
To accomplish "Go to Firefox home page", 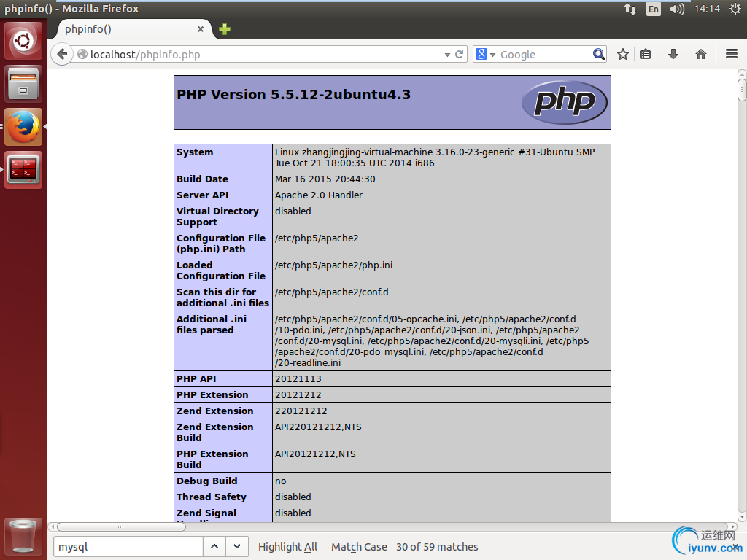I will pyautogui.click(x=701, y=54).
